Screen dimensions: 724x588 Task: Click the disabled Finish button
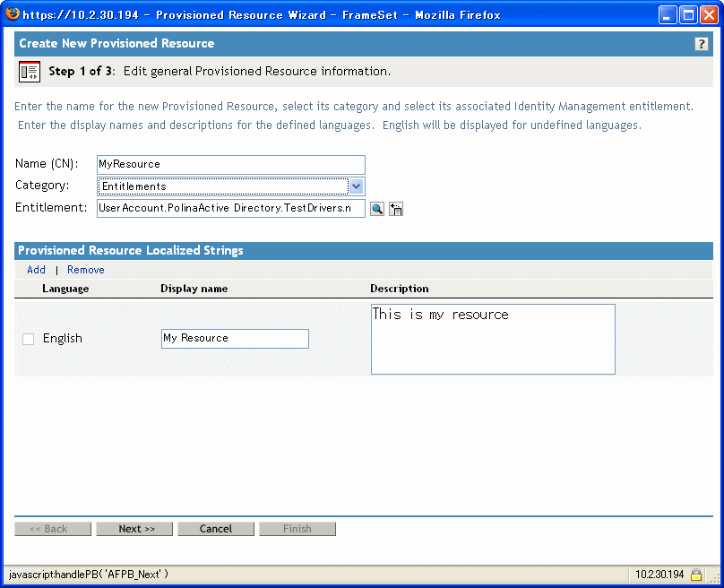point(297,529)
